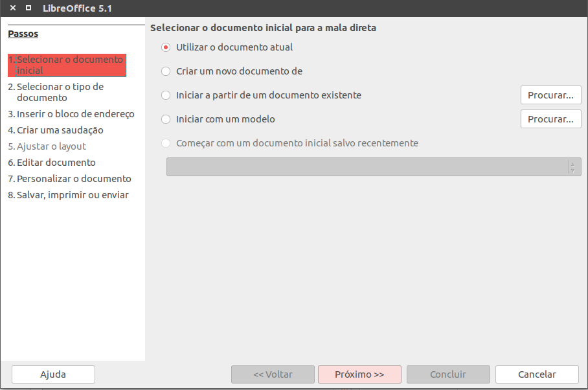Choose 'Criar um novo documento de' option
The width and height of the screenshot is (588, 390).
coord(232,71)
